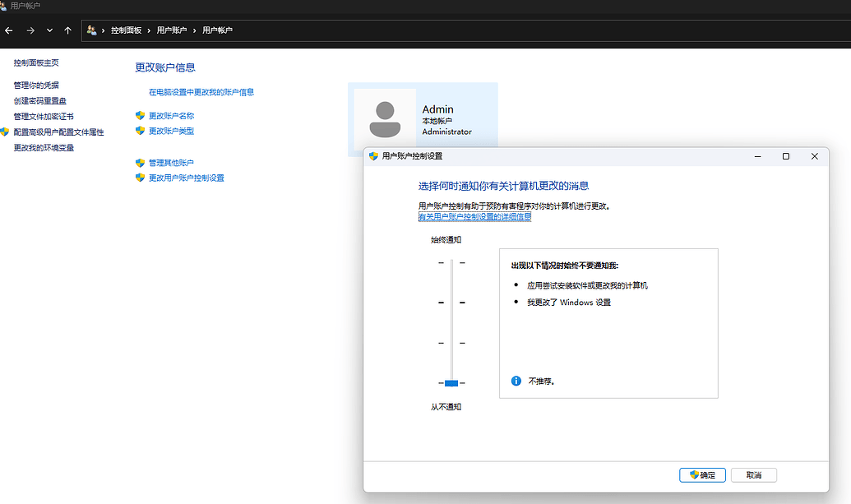
Task: Click 在电脑设置中更改我的账户信息 link
Action: (201, 92)
